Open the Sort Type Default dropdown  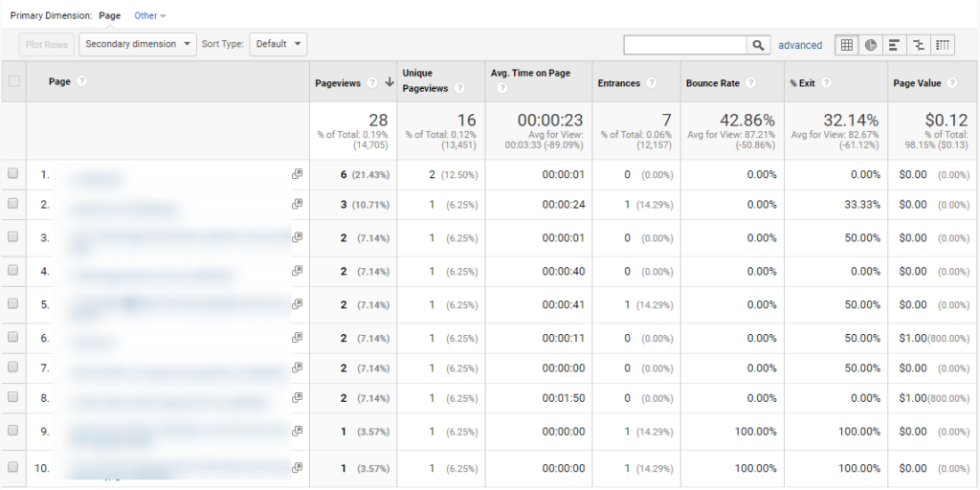tap(278, 44)
